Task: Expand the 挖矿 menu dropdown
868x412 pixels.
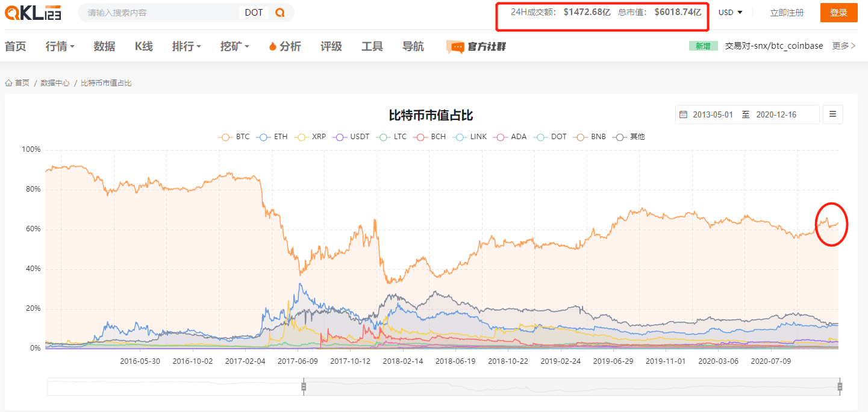Action: pyautogui.click(x=234, y=46)
